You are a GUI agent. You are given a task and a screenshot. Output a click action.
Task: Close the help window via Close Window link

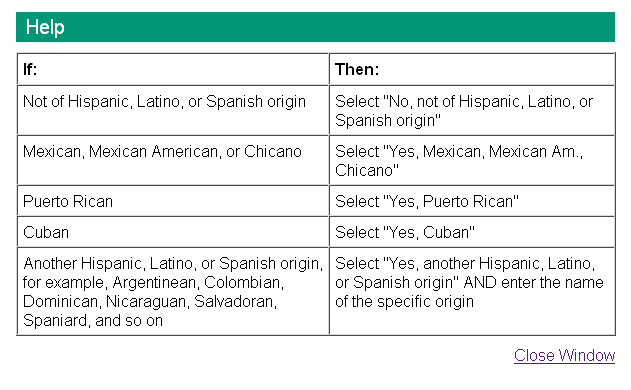[564, 355]
